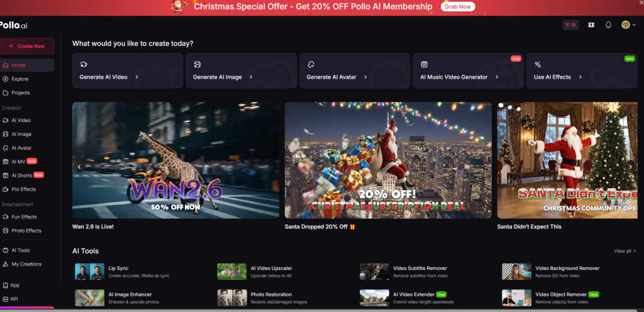Click the AI Tools sidebar icon
Image resolution: width=644 pixels, height=312 pixels.
5,250
